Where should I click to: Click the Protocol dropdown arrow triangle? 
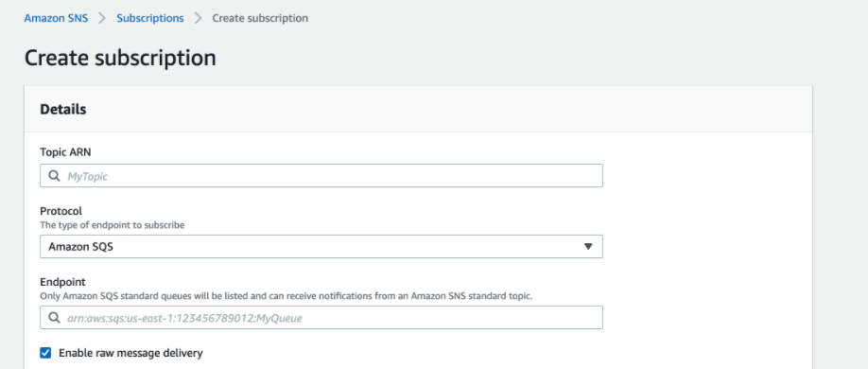tap(588, 247)
